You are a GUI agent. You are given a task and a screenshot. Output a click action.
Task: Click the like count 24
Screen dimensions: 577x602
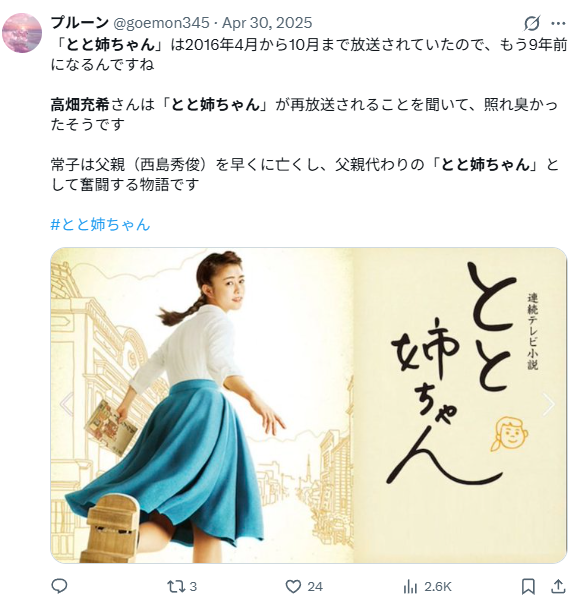point(315,587)
